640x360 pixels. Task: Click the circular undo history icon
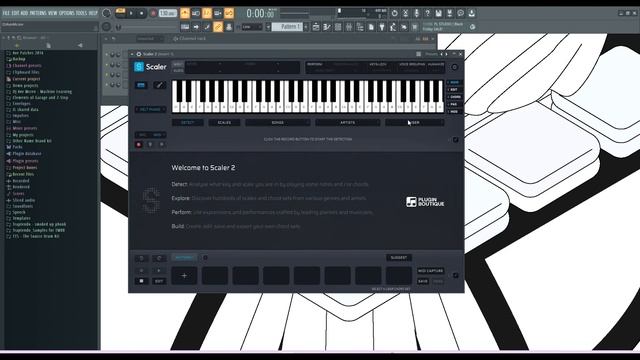point(394,13)
